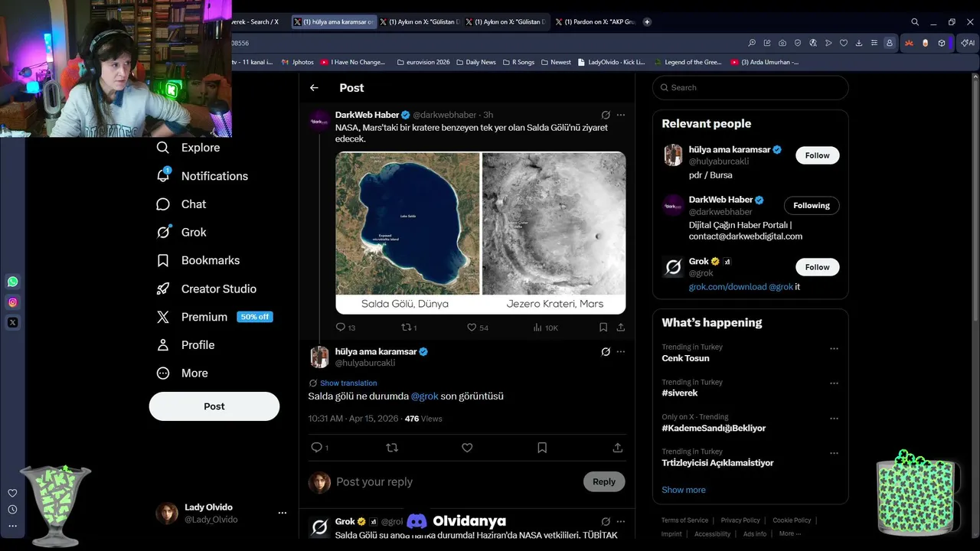The height and width of the screenshot is (551, 980).
Task: Open Jphotos bookmark
Action: pos(297,62)
